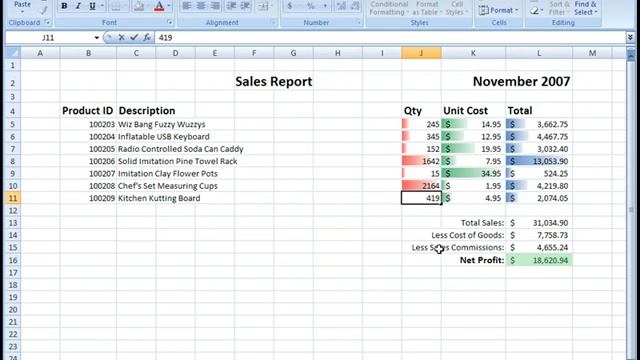Select Wiz Bang Fuzzy Wuzzys description cell
This screenshot has height=360, width=640.
[x=162, y=124]
